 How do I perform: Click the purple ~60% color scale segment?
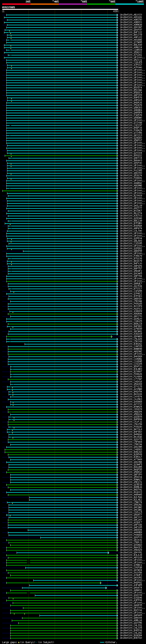point(73,4)
